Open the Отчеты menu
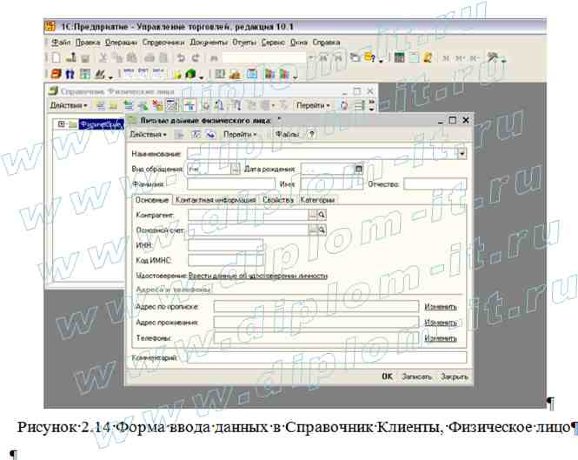The image size is (578, 460). [x=244, y=43]
